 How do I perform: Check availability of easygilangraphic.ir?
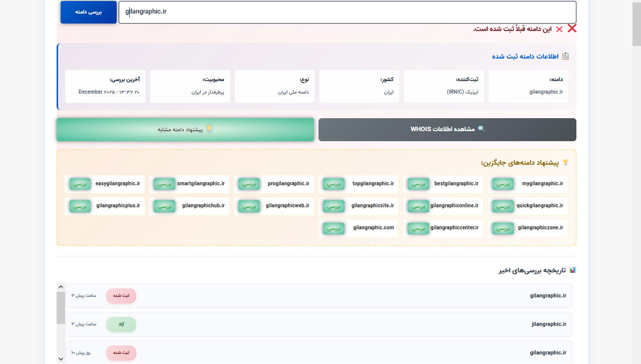click(80, 184)
